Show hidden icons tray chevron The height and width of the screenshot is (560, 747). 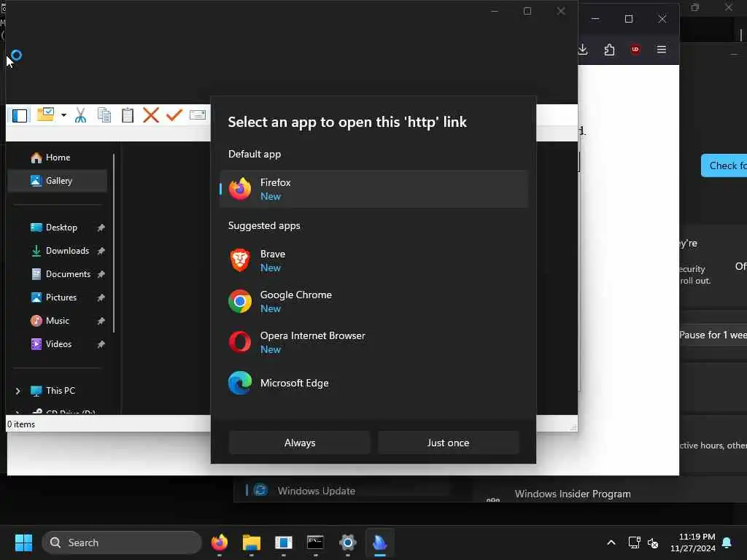click(x=611, y=542)
